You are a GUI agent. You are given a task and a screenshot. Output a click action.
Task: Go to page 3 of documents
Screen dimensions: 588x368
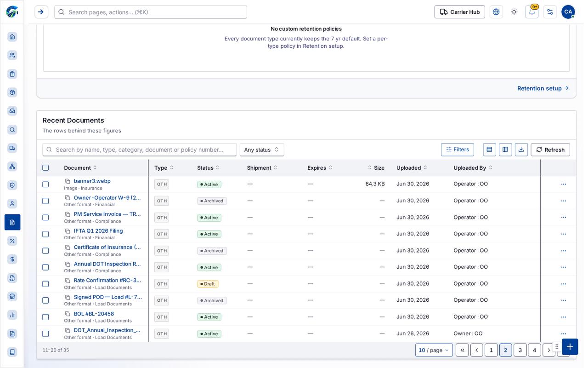point(520,350)
